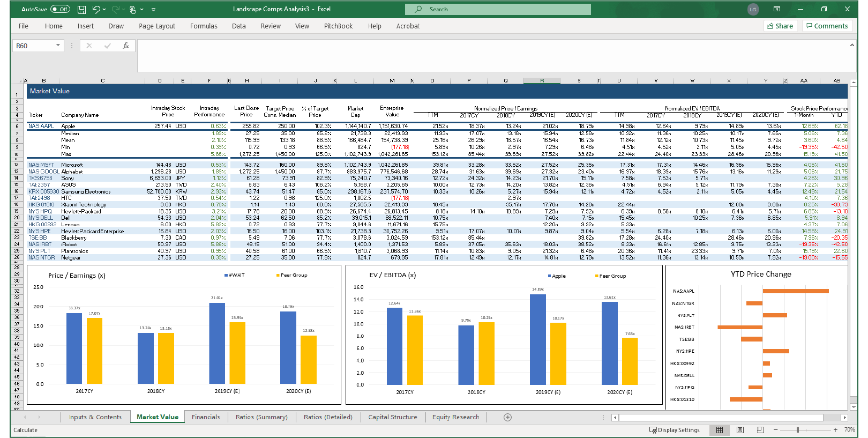The image size is (868, 438).
Task: Open the Help tab
Action: point(375,26)
